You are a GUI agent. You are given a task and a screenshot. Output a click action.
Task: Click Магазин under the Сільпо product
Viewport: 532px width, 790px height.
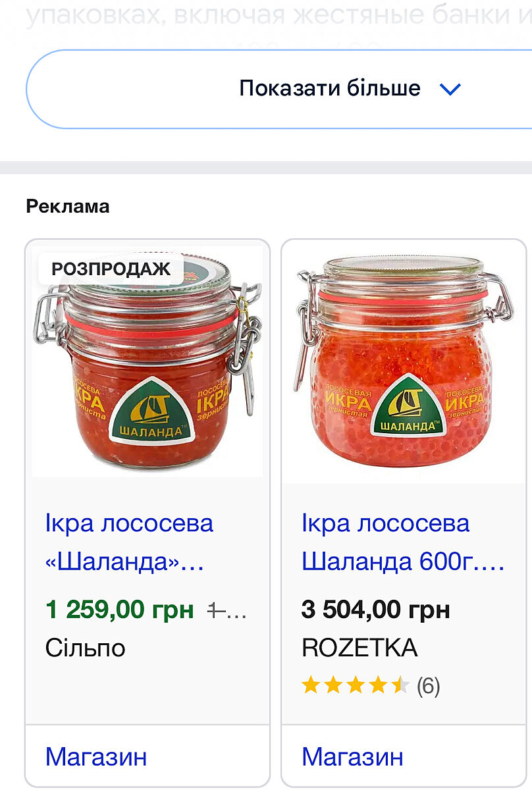point(96,756)
